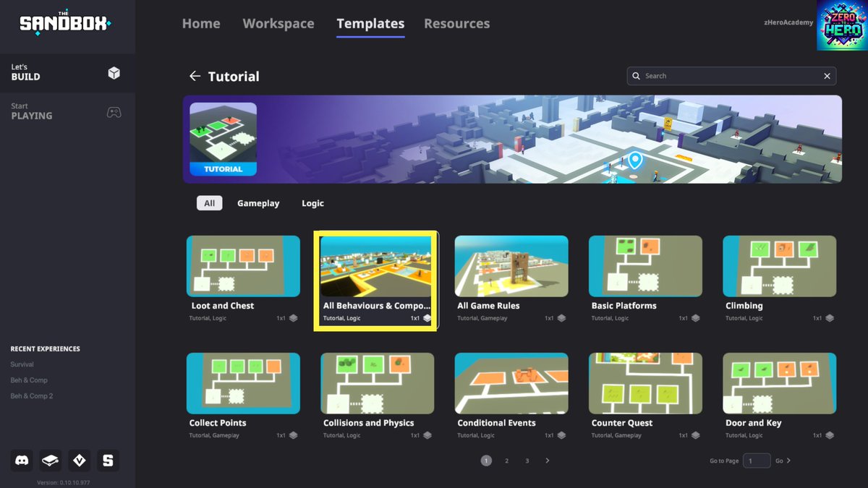Click the cube icon beside Let's Build
Image resolution: width=868 pixels, height=488 pixels.
coord(114,72)
